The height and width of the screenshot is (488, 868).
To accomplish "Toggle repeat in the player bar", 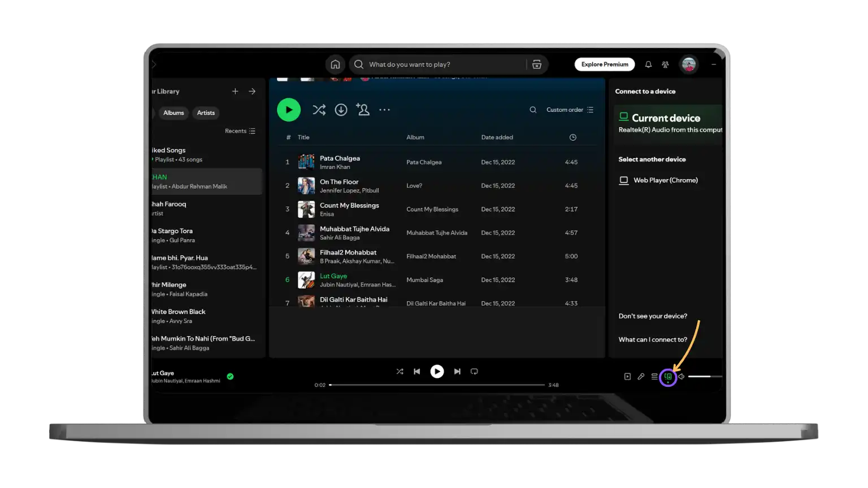I will point(474,372).
